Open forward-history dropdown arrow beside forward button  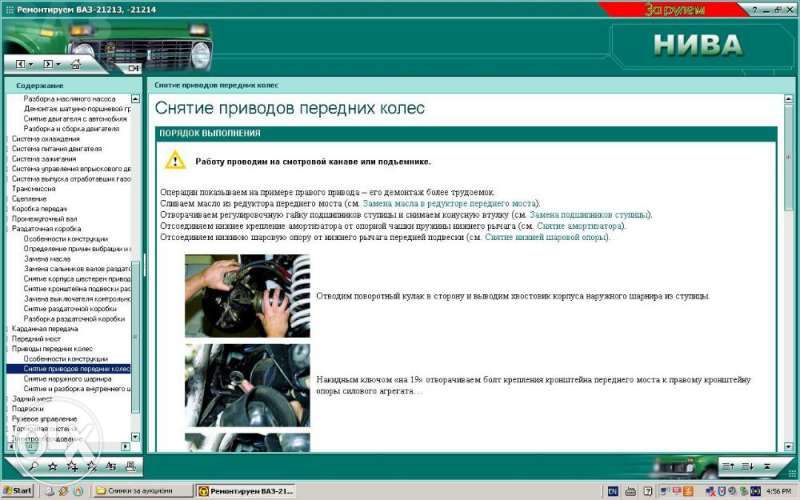coord(58,64)
